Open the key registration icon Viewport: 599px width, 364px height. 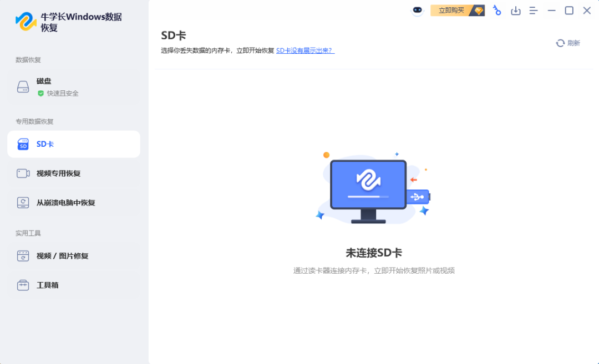pos(496,11)
